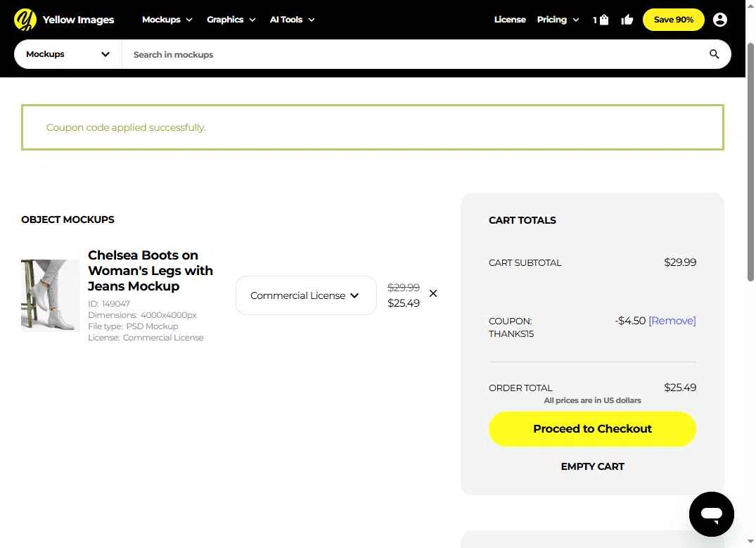Click the ORDER TOTAL $25.49 value
This screenshot has height=548, width=756.
point(680,388)
